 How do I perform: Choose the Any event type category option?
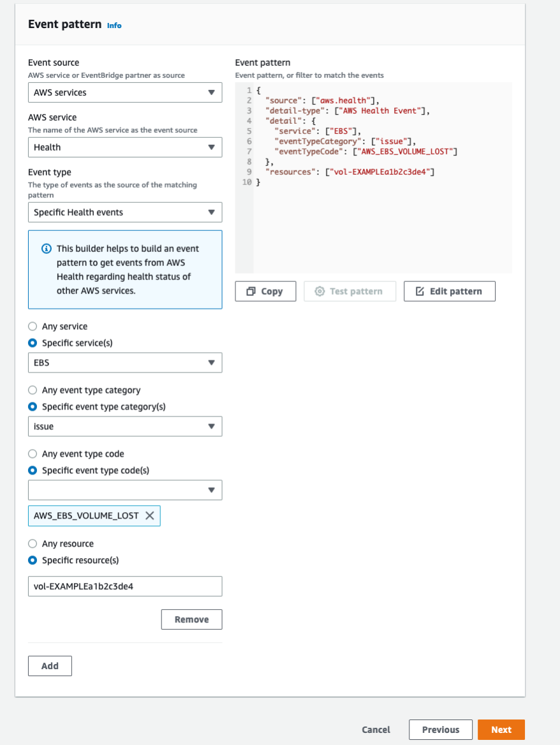[x=32, y=390]
